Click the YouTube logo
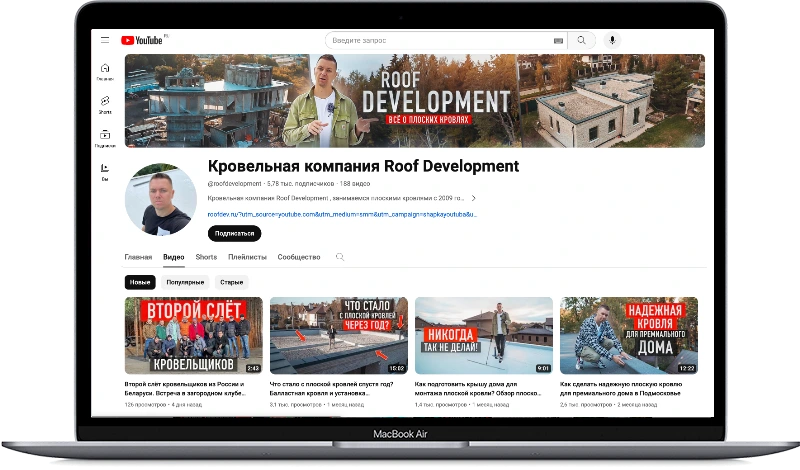800x470 pixels. click(144, 40)
